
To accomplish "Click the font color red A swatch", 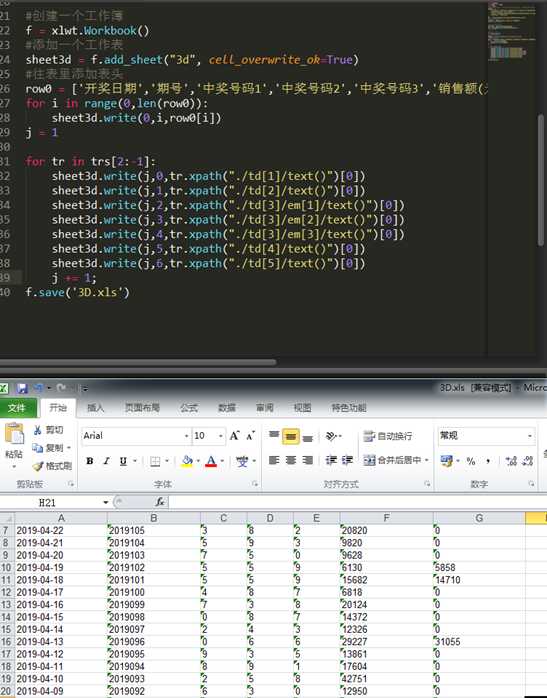I will pyautogui.click(x=211, y=461).
